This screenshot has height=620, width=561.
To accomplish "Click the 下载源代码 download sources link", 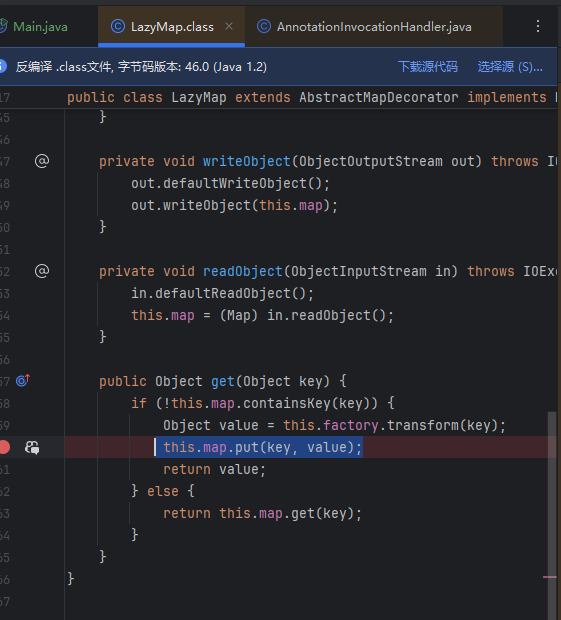I will coord(428,66).
